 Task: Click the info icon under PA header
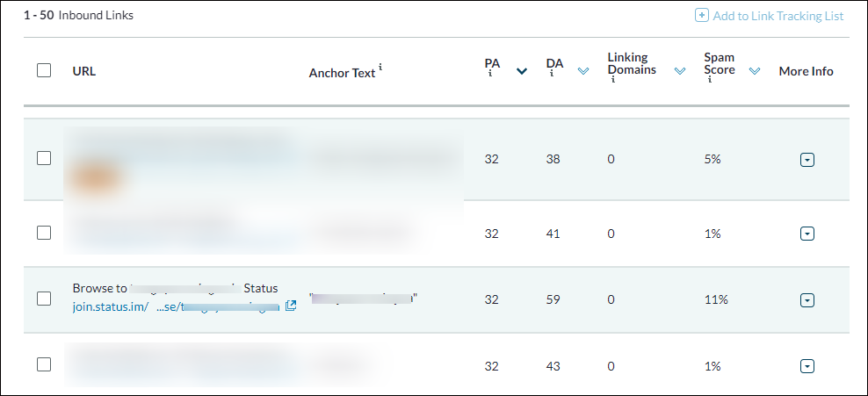pyautogui.click(x=490, y=74)
